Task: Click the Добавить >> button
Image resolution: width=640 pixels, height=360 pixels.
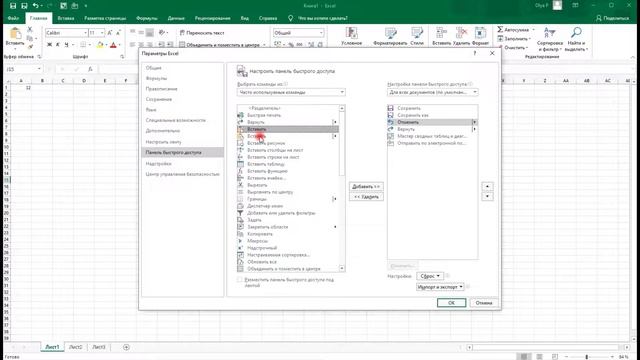Action: pos(366,187)
